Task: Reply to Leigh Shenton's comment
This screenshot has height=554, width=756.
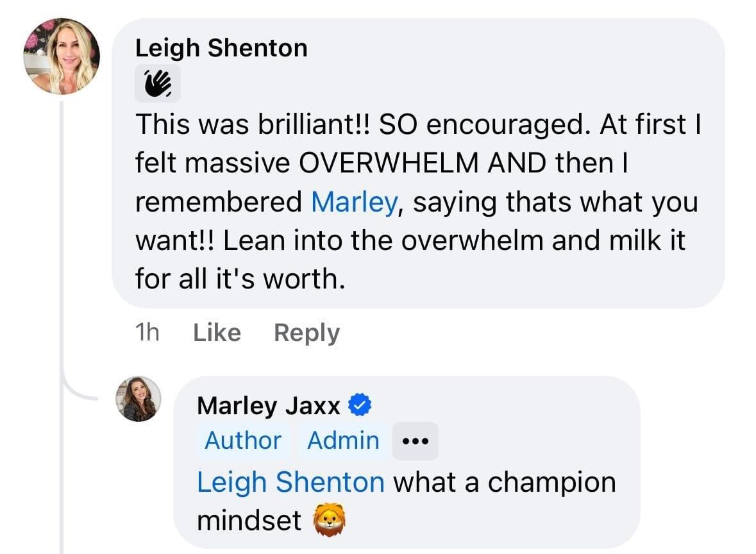Action: point(307,333)
